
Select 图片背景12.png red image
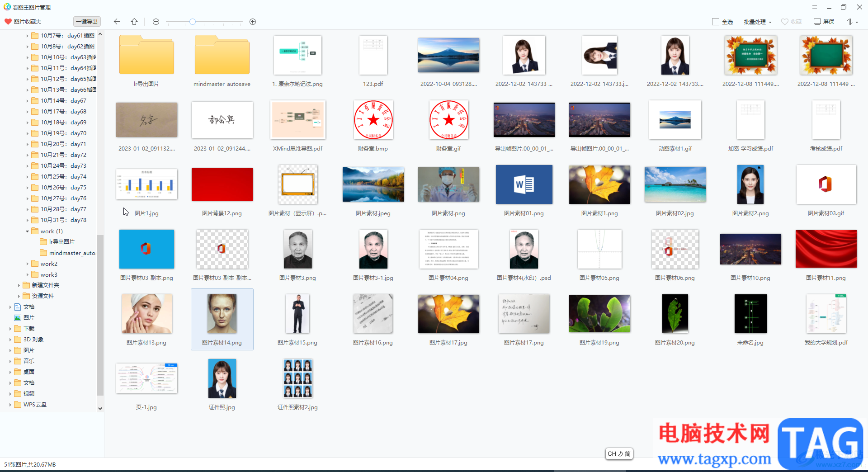click(x=222, y=184)
